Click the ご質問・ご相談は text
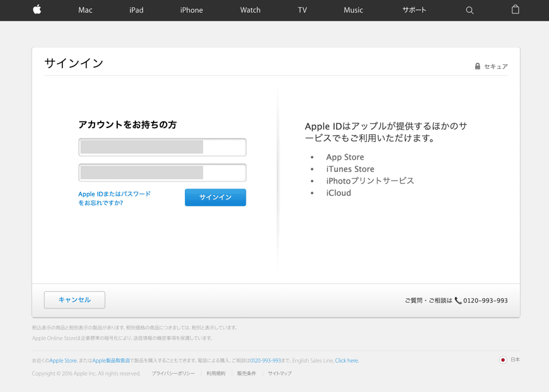The height and width of the screenshot is (392, 549). click(429, 301)
